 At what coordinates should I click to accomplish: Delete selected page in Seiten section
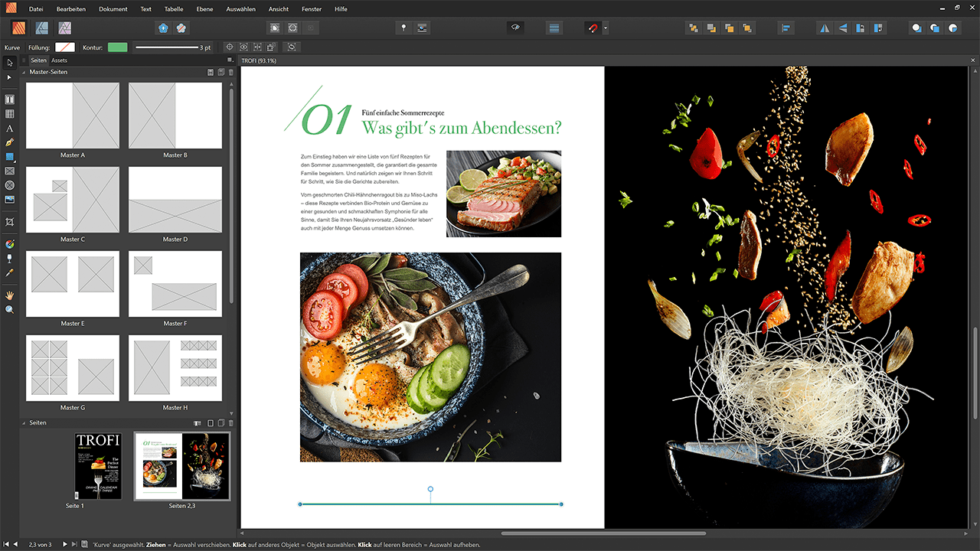[231, 422]
